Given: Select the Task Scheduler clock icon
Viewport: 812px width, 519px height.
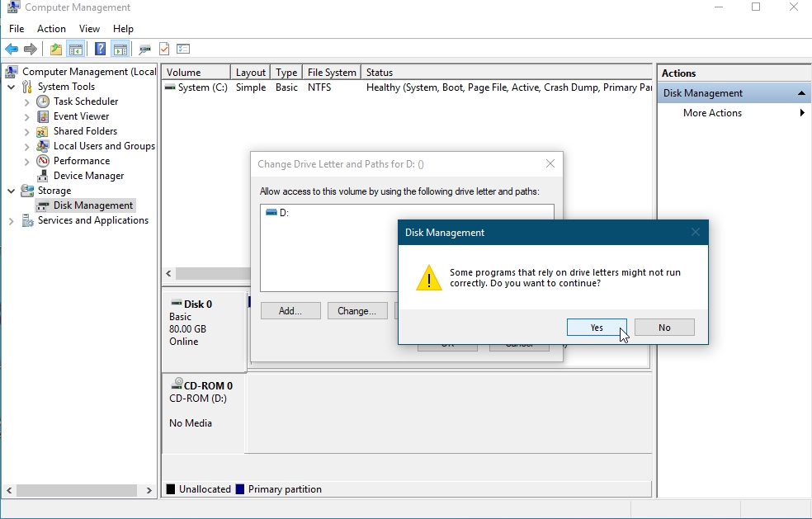Looking at the screenshot, I should (43, 101).
